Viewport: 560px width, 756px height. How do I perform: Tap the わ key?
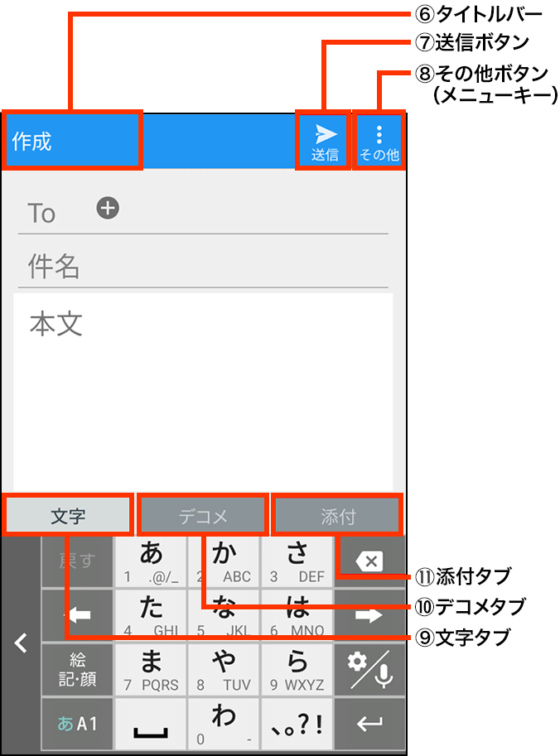224,725
